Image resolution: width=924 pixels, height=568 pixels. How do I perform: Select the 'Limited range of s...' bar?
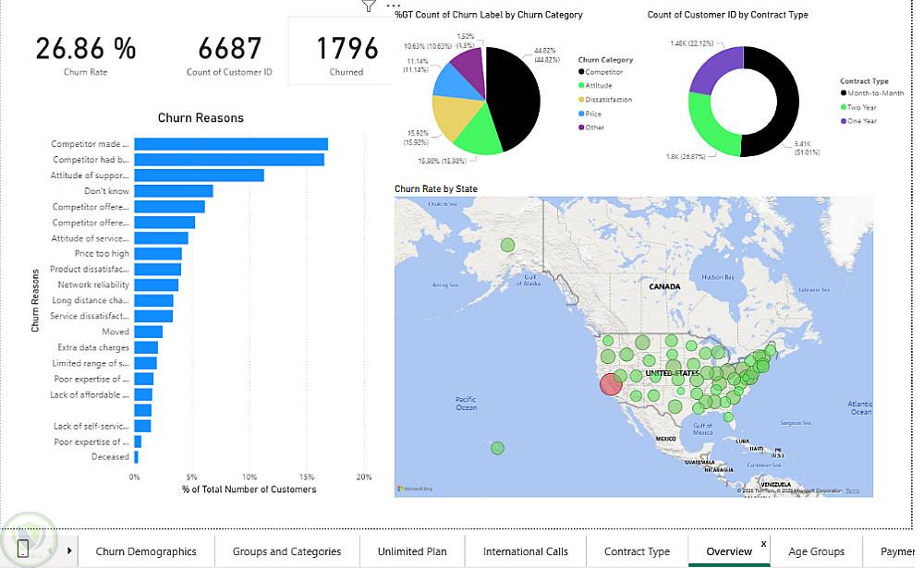(x=146, y=363)
